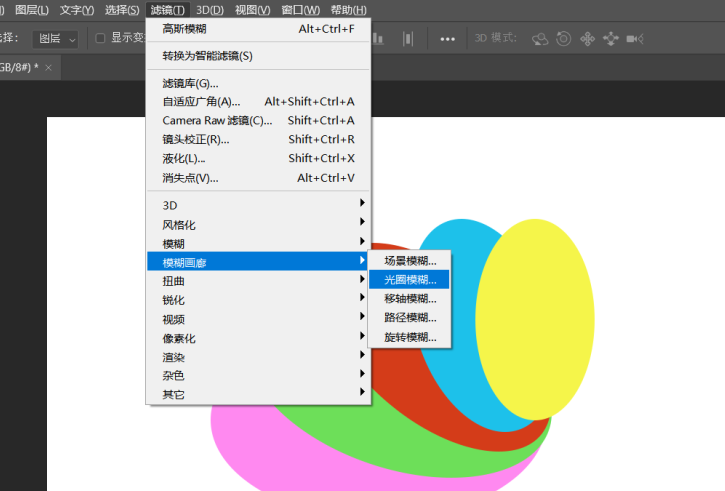
Task: Expand the 扭曲 submenu
Action: (258, 281)
